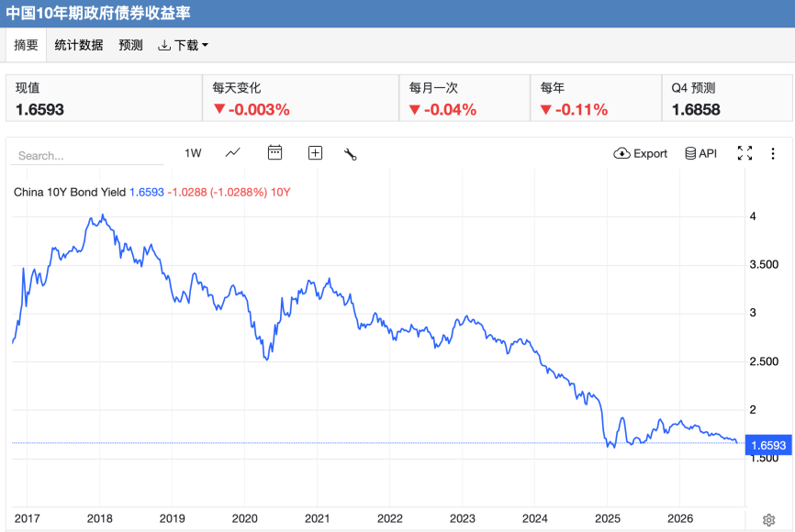Click the add comparison plus icon
Viewport: 795px width, 532px height.
click(x=316, y=153)
